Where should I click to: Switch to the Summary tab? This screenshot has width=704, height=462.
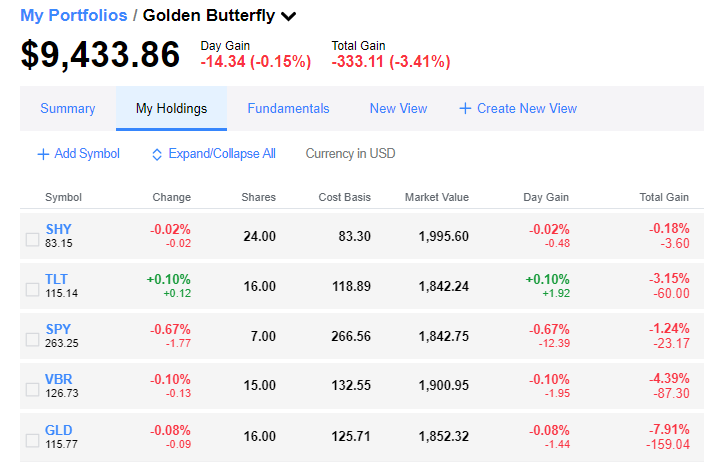tap(68, 108)
